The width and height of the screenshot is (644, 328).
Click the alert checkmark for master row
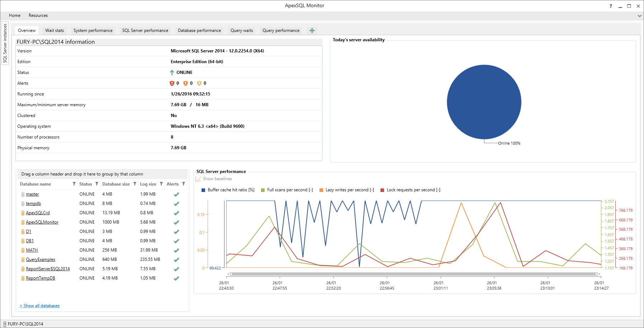pyautogui.click(x=176, y=195)
